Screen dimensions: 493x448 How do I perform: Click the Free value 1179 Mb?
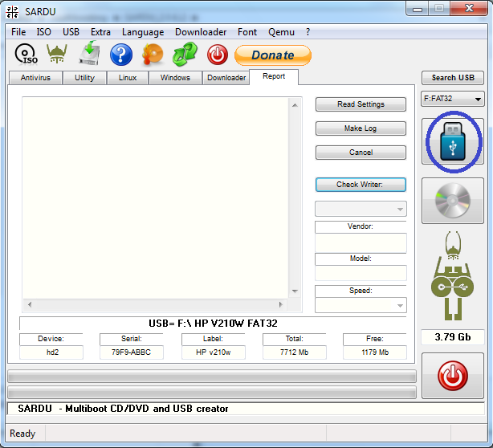375,352
